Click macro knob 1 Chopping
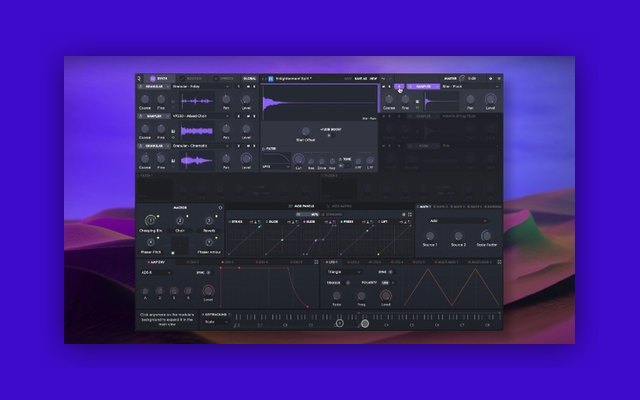Image resolution: width=640 pixels, height=400 pixels. click(150, 220)
